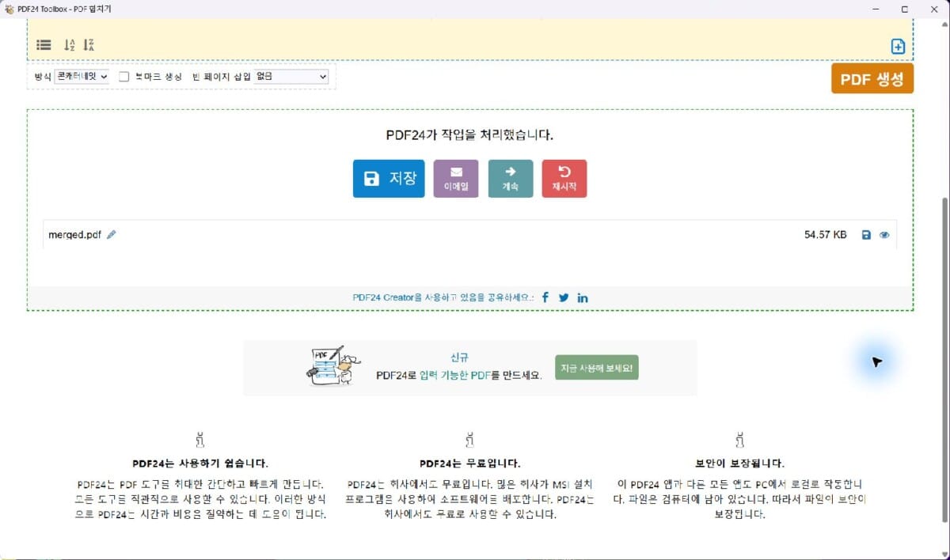The height and width of the screenshot is (560, 950).
Task: Click the 보안이 보장됩니다. heading
Action: 739,464
